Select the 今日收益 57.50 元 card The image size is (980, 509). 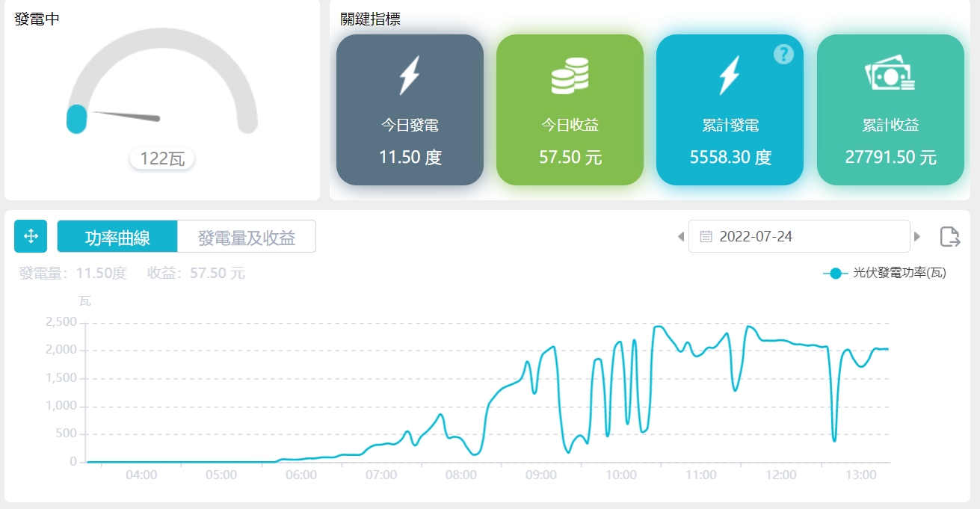pyautogui.click(x=570, y=109)
